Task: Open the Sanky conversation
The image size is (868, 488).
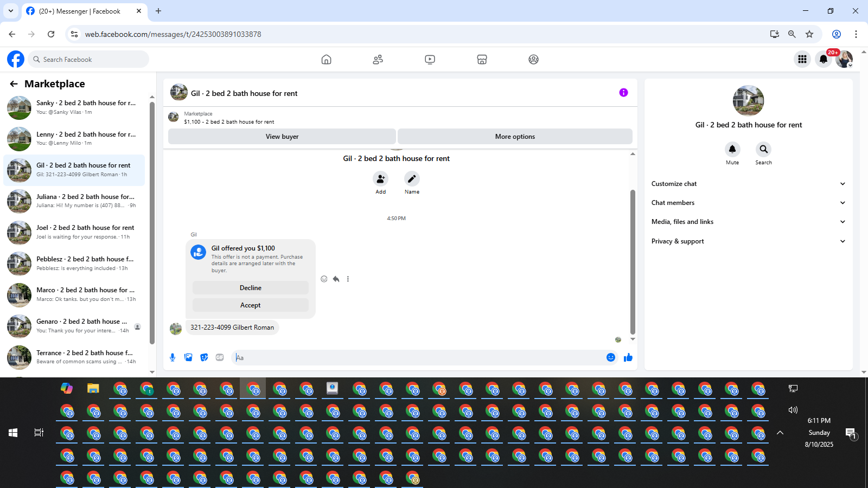Action: coord(74,107)
